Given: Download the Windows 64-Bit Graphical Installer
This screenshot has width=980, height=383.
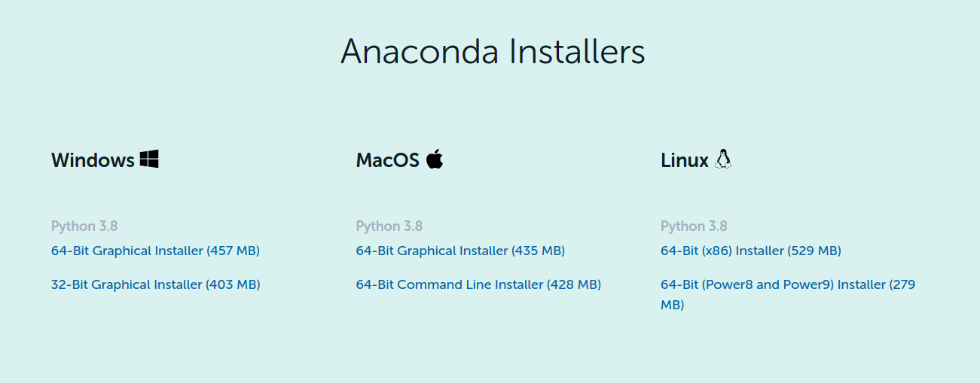Looking at the screenshot, I should click(x=155, y=251).
